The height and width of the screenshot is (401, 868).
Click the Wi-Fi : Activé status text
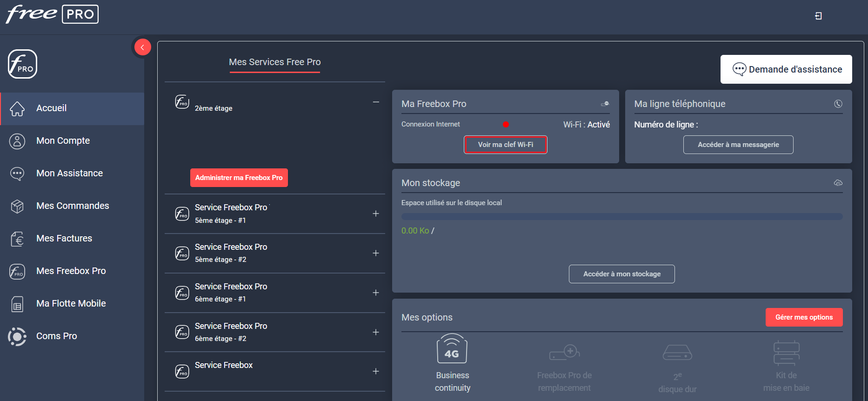(x=586, y=125)
